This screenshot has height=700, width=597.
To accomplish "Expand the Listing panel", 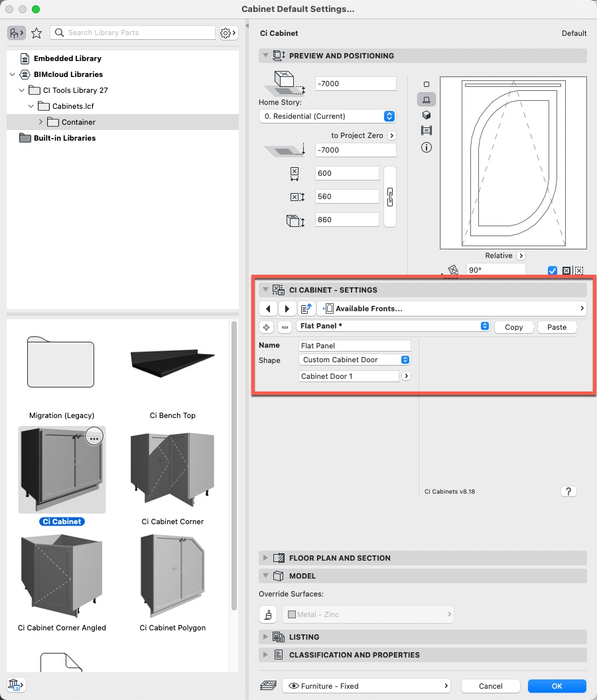I will 265,636.
